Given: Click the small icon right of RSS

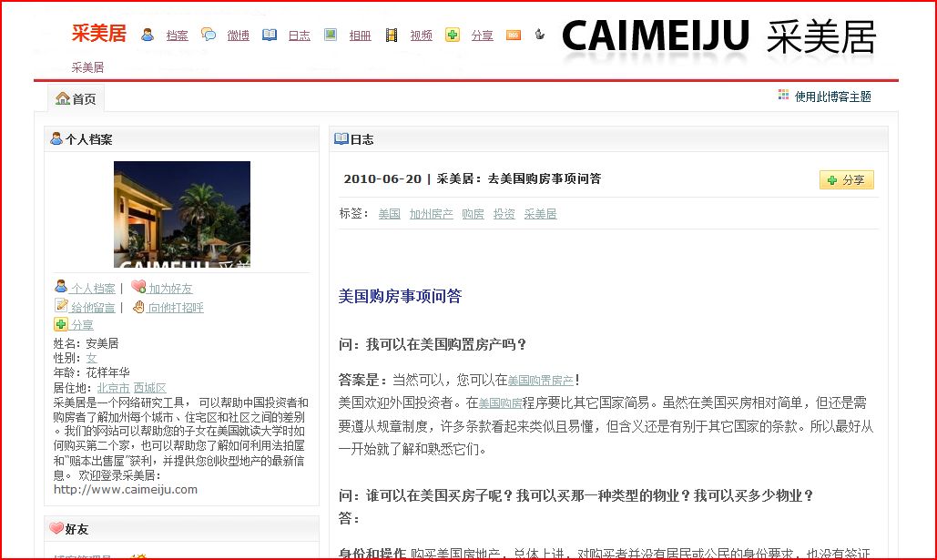Looking at the screenshot, I should (540, 36).
